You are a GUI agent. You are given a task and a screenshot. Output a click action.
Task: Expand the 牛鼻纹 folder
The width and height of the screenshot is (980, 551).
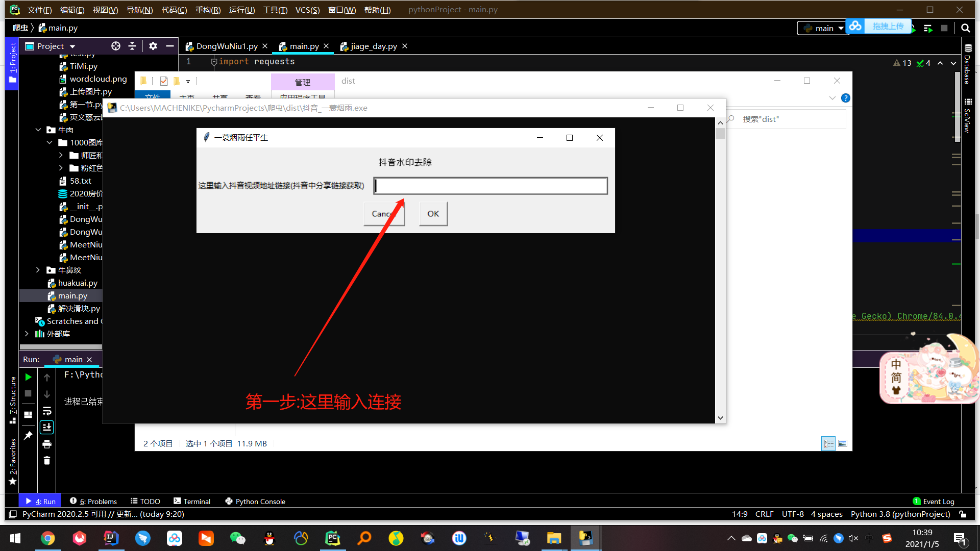(x=38, y=270)
